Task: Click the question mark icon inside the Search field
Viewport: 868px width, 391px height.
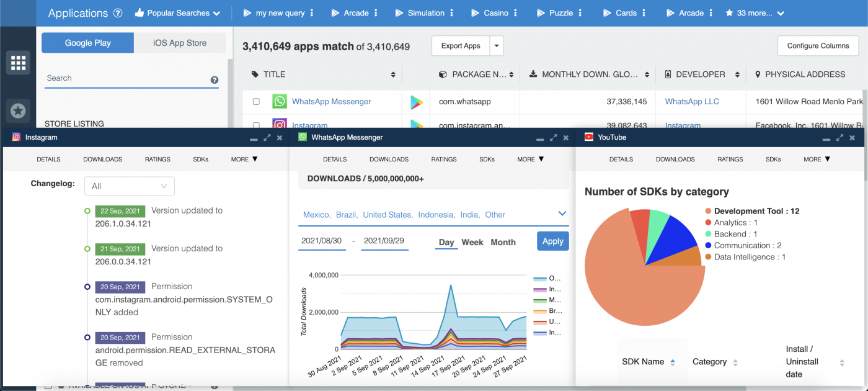Action: (215, 80)
